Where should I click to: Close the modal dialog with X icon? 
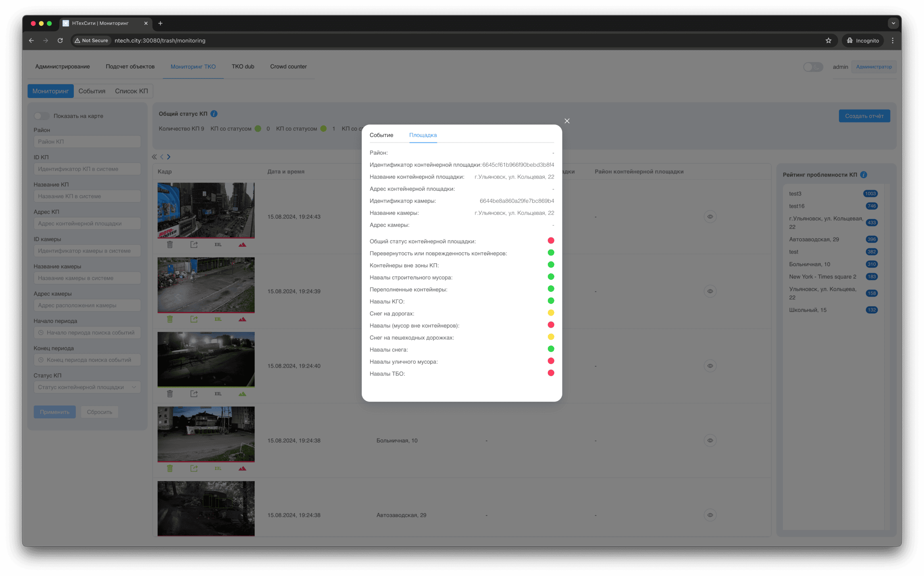567,121
